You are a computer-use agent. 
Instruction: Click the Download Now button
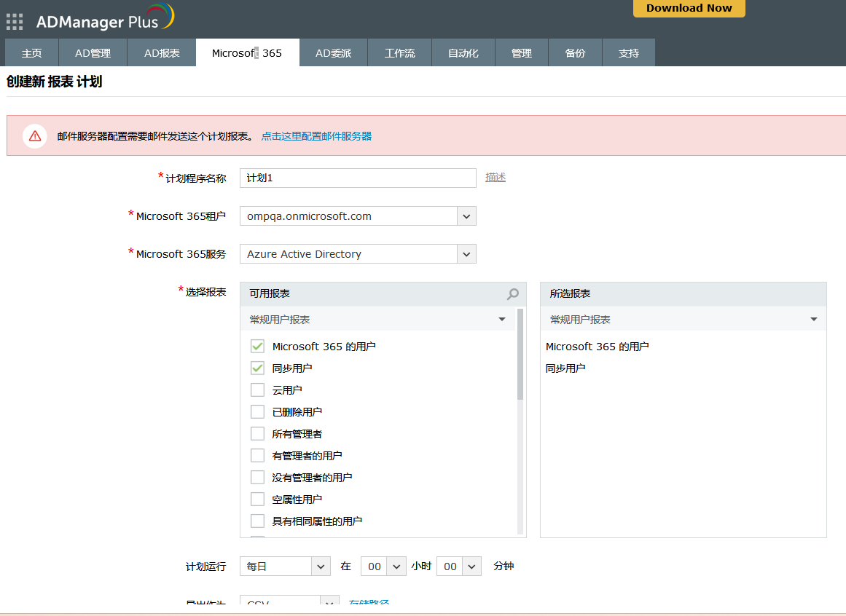click(x=689, y=8)
